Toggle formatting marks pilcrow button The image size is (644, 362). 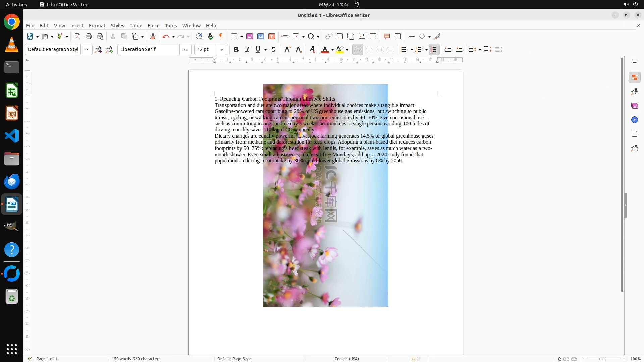tap(221, 36)
